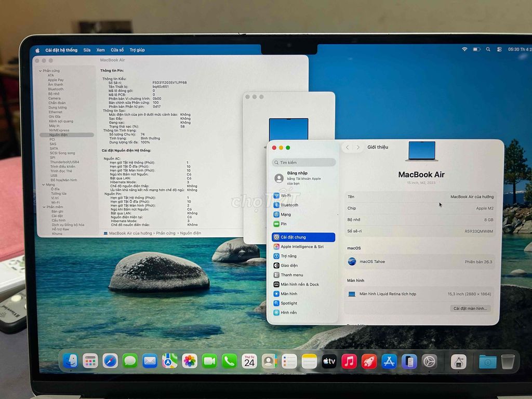The height and width of the screenshot is (399, 532).
Task: Open Mạng settings in sidebar
Action: (303, 215)
